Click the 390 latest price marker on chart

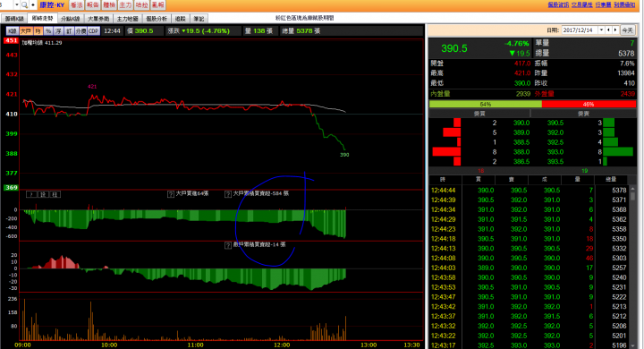point(344,155)
